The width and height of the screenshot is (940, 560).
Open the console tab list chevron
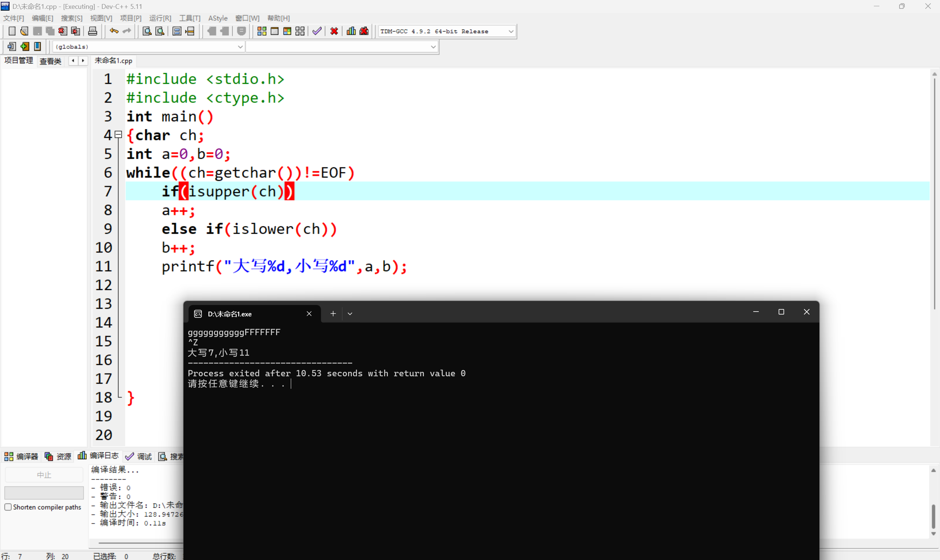tap(350, 313)
